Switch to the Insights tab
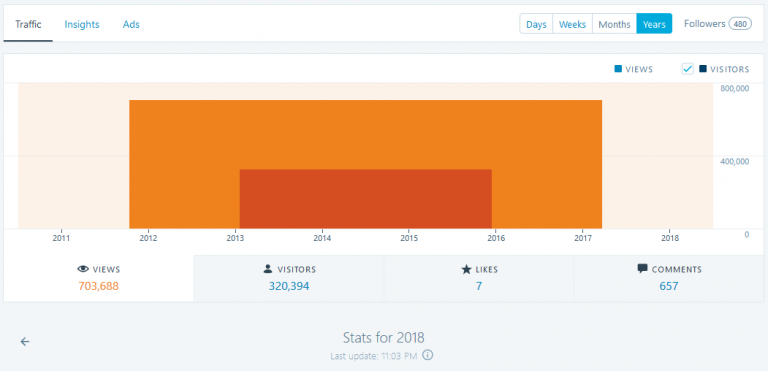768x371 pixels. 82,25
